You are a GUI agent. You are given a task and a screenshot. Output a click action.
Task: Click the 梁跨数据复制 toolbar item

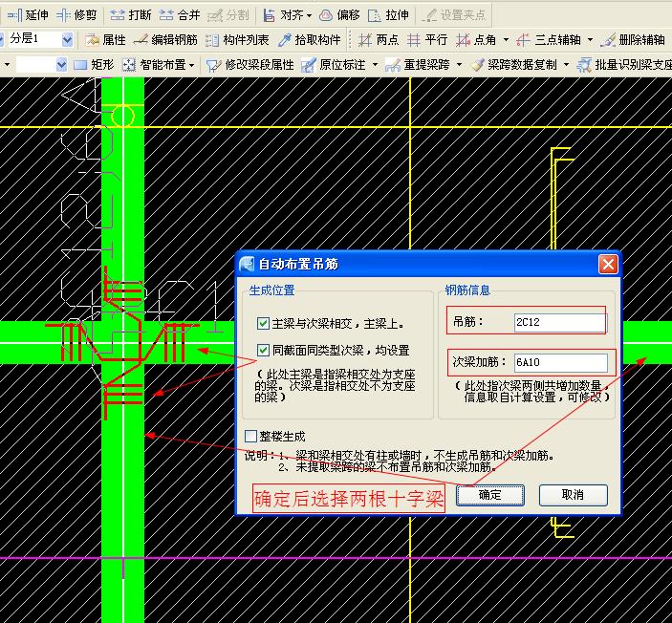514,65
